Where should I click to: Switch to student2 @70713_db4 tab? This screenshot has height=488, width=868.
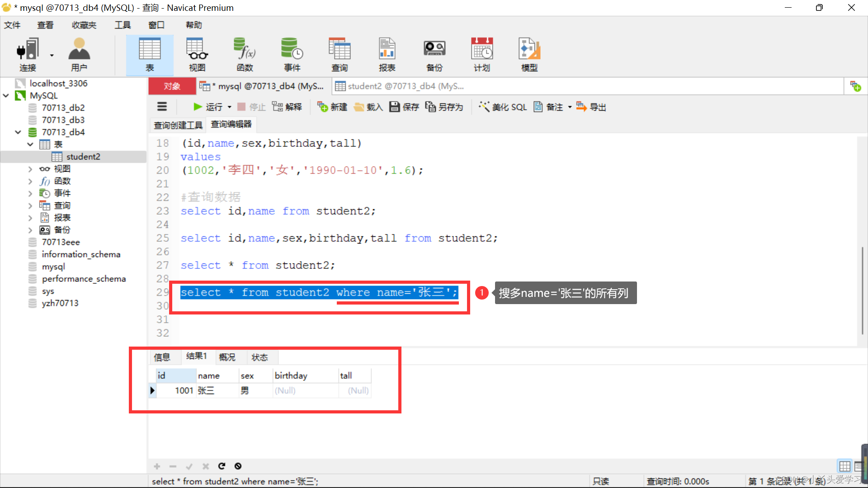400,86
